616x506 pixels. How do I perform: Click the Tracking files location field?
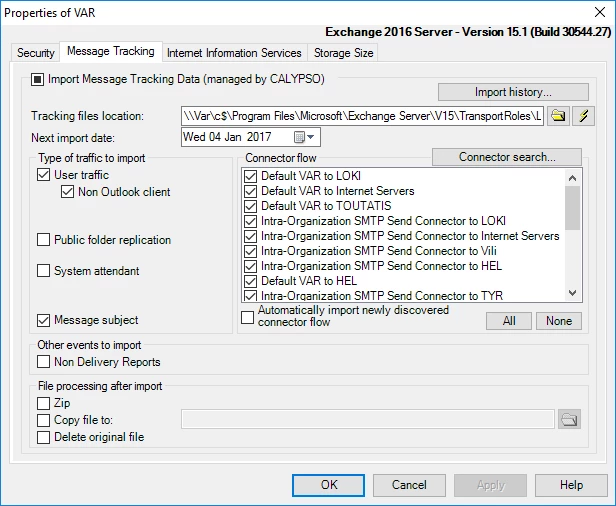[362, 116]
